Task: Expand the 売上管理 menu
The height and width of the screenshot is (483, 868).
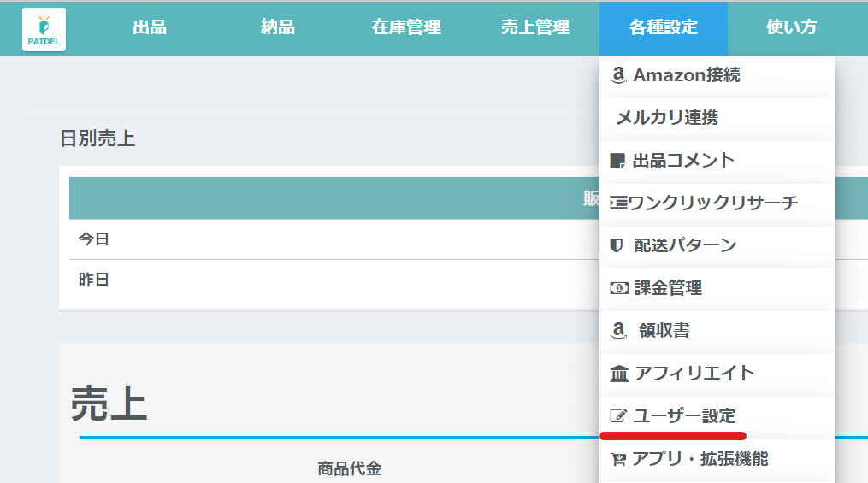Action: pyautogui.click(x=534, y=28)
